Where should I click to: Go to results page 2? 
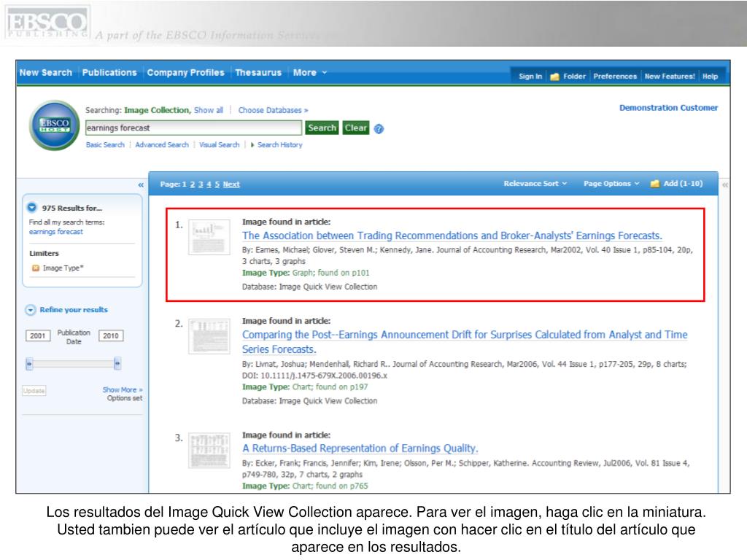(x=193, y=184)
